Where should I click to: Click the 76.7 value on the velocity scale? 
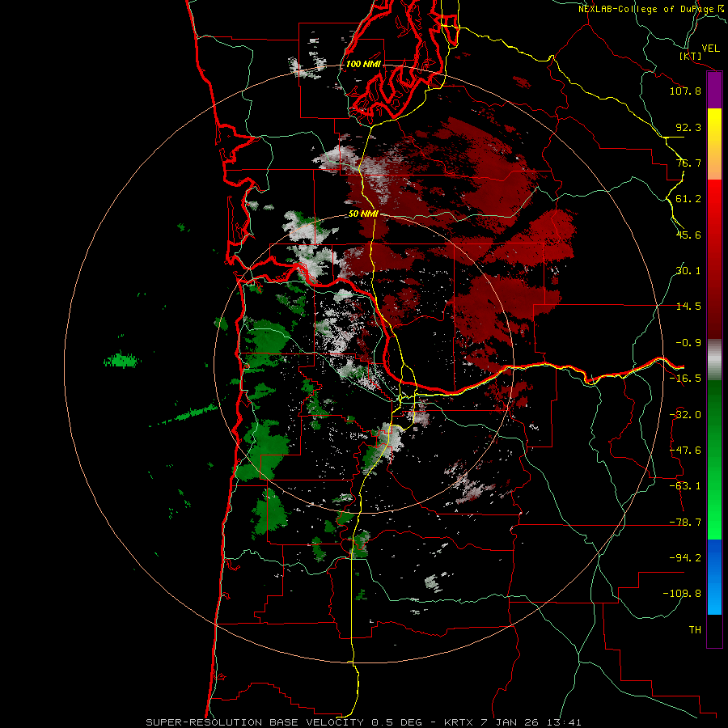pyautogui.click(x=688, y=163)
